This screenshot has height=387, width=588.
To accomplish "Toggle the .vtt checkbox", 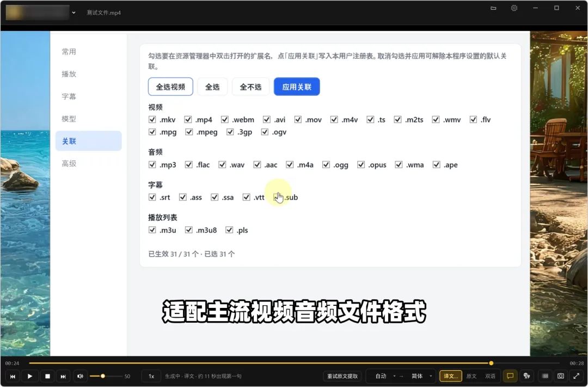I will pos(246,197).
